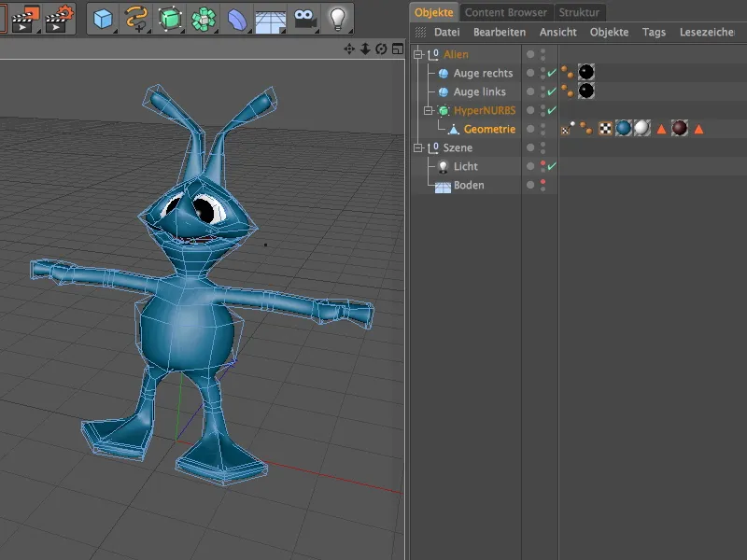Image resolution: width=747 pixels, height=560 pixels.
Task: Toggle the viewport maximize view icon
Action: tap(398, 49)
